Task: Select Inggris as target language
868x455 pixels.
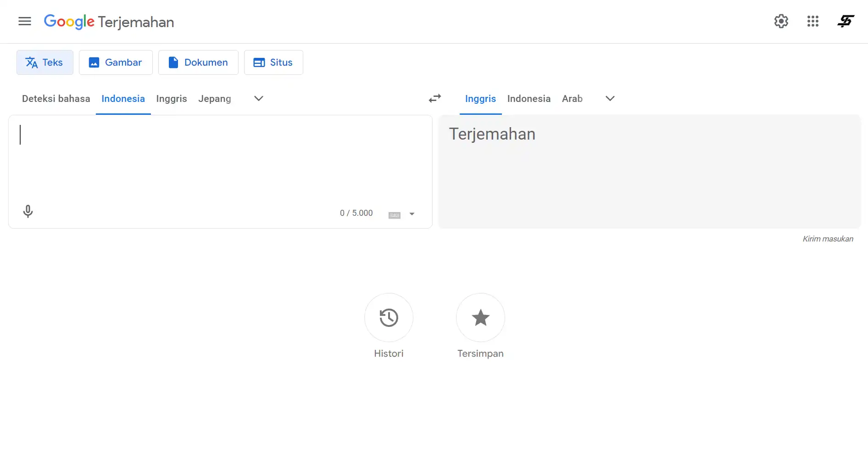Action: [x=480, y=99]
